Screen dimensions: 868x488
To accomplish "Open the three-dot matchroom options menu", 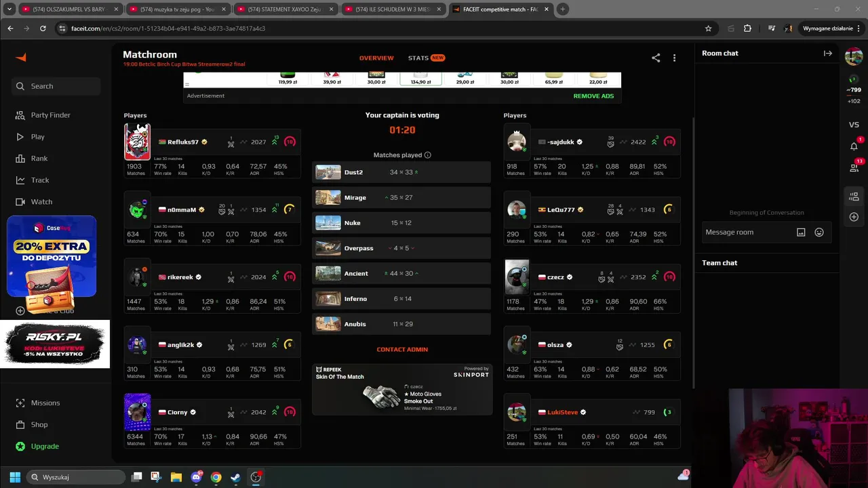I will click(x=674, y=58).
